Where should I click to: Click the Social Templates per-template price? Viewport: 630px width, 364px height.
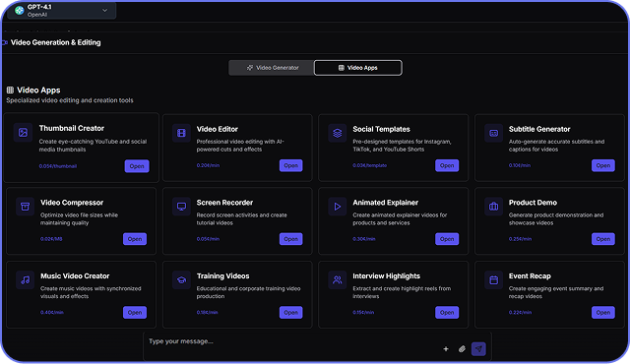click(370, 165)
